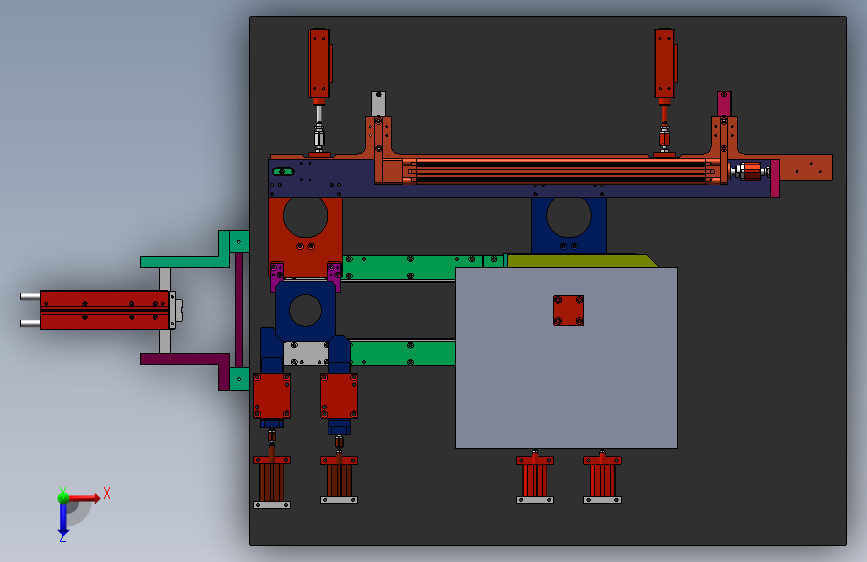Image resolution: width=867 pixels, height=562 pixels.
Task: Select the grey block above the left rail support
Action: pos(378,104)
